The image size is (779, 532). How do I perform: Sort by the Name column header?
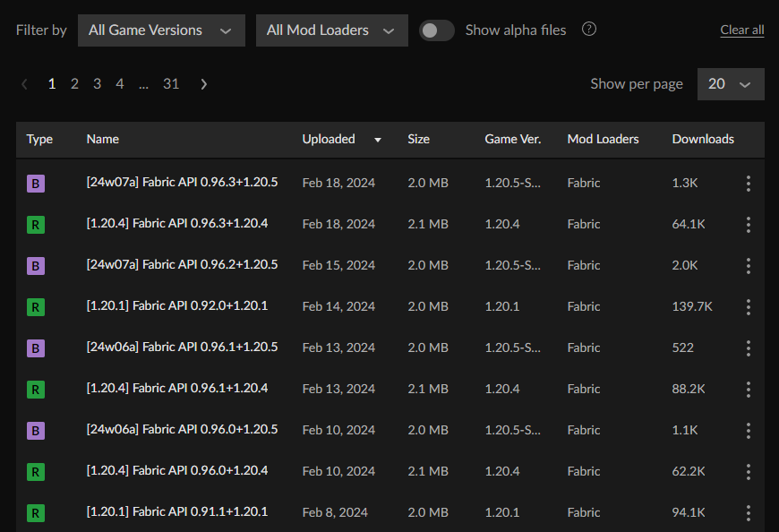(102, 139)
